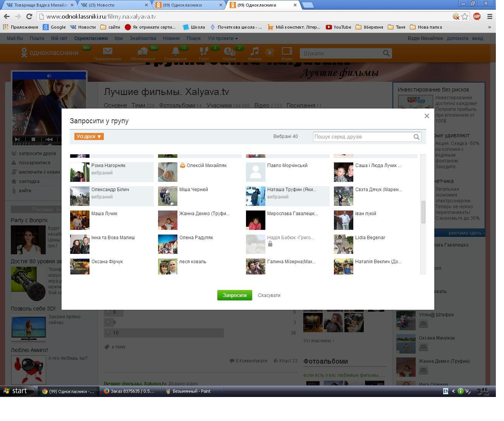Select poll option 10
The width and height of the screenshot is (504, 421).
click(x=108, y=333)
